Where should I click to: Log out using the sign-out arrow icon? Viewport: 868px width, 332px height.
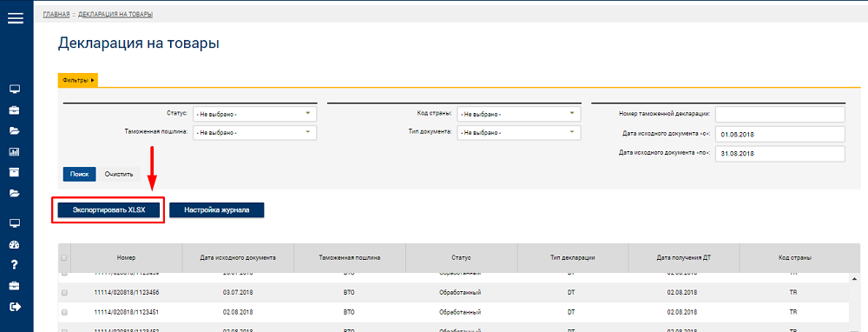[x=15, y=306]
